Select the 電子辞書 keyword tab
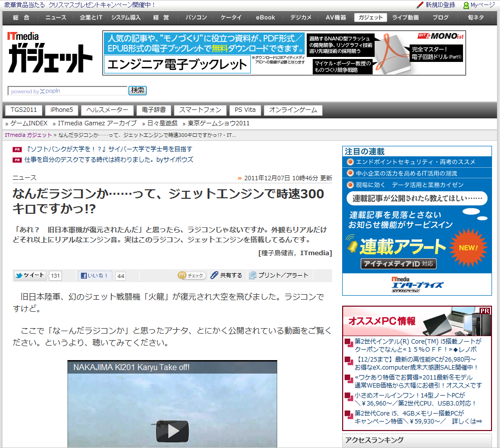Screen dimensions: 500x448 154,110
